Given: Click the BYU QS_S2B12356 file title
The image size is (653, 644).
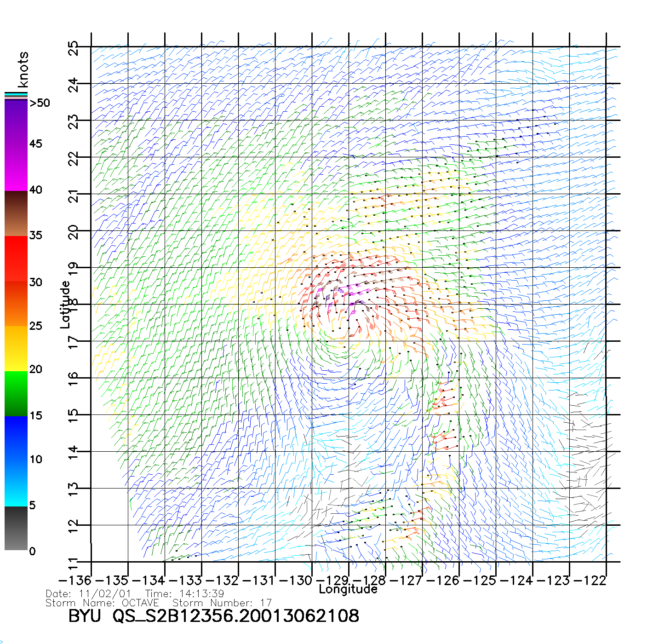Looking at the screenshot, I should 213,616.
